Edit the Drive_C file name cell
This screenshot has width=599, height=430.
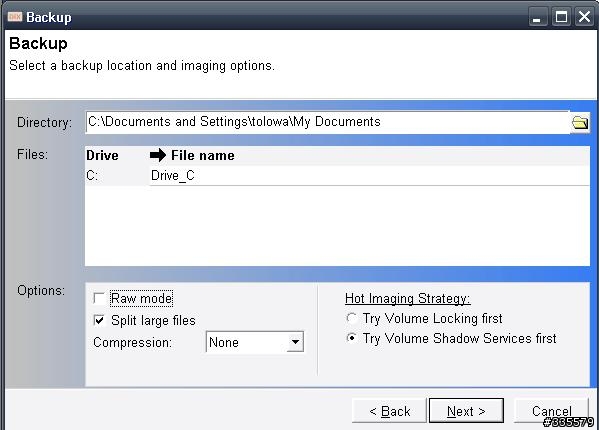point(369,176)
